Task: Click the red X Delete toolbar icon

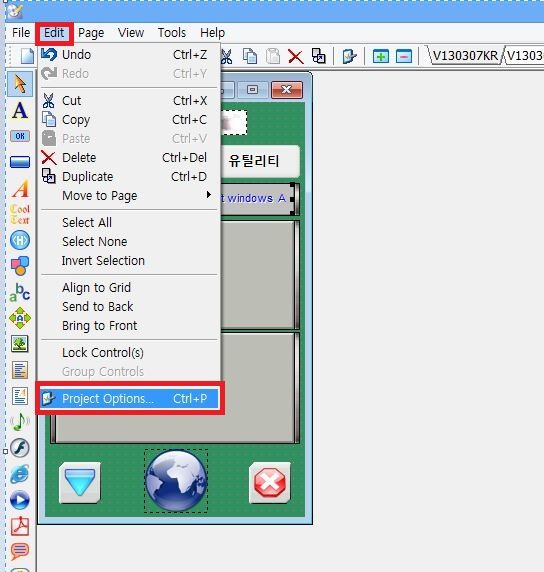Action: (296, 57)
